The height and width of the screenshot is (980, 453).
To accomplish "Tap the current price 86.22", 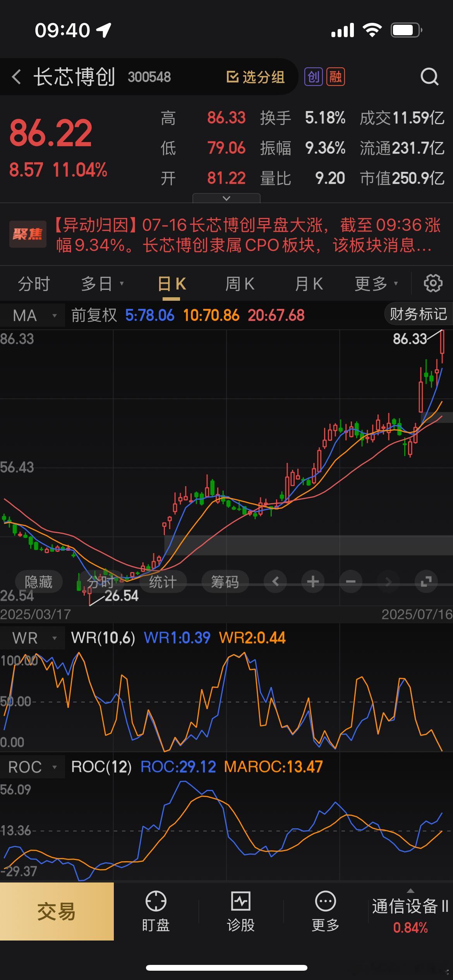I will 51,133.
